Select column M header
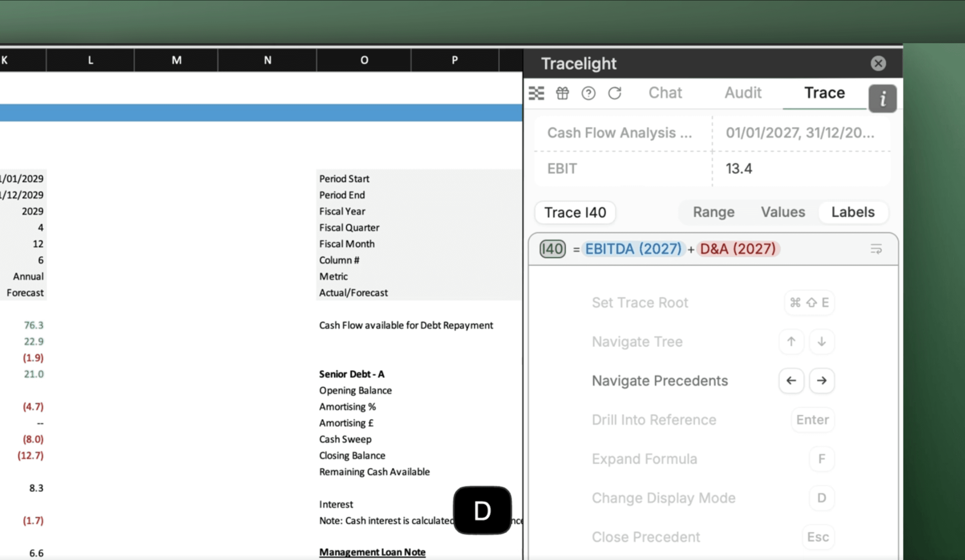This screenshot has width=965, height=560. coord(176,60)
